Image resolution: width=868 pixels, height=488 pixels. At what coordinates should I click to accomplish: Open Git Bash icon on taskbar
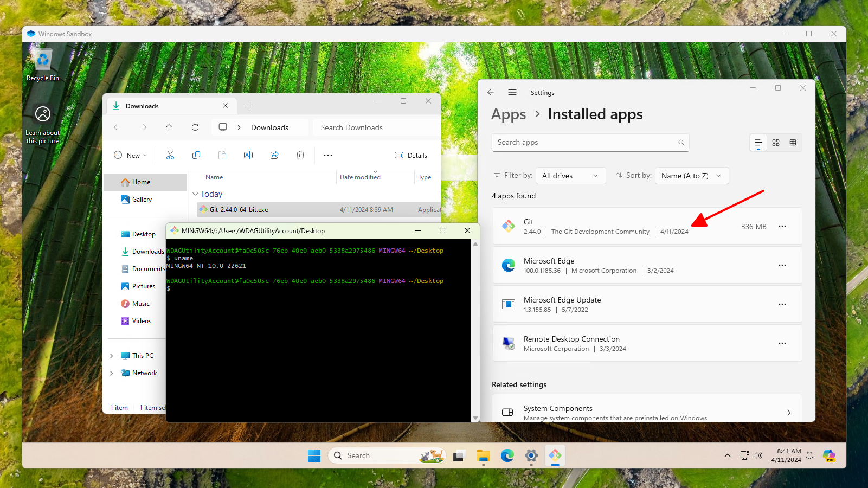pos(555,455)
